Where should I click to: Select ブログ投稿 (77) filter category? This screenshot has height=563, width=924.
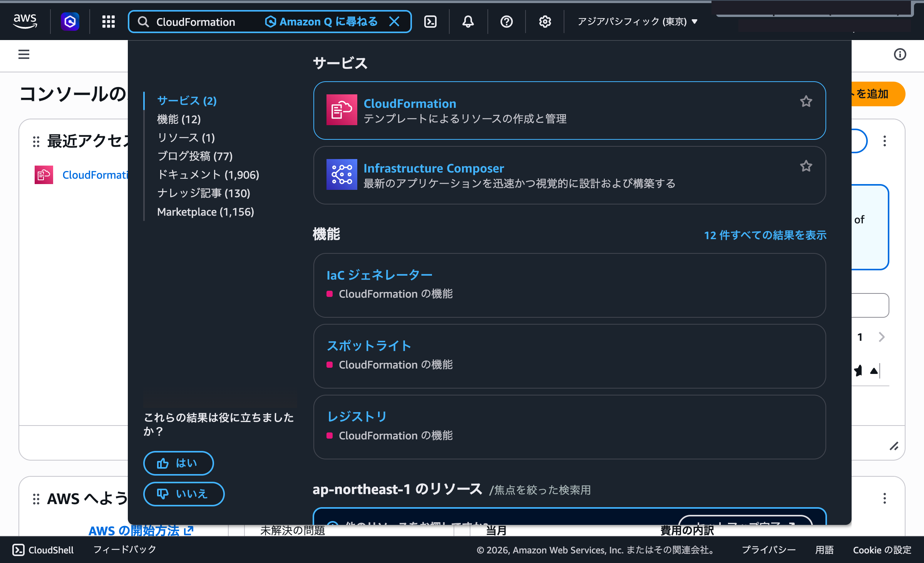coord(195,156)
